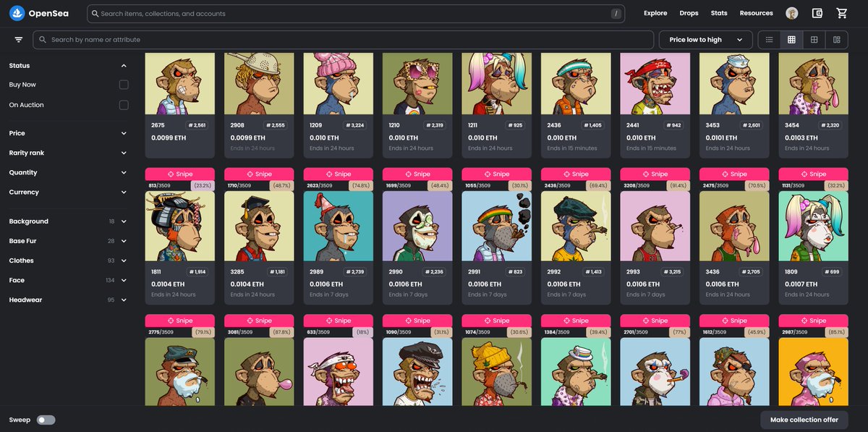Image resolution: width=868 pixels, height=432 pixels.
Task: Click rarity badge #699 on item 1809
Action: click(x=831, y=272)
